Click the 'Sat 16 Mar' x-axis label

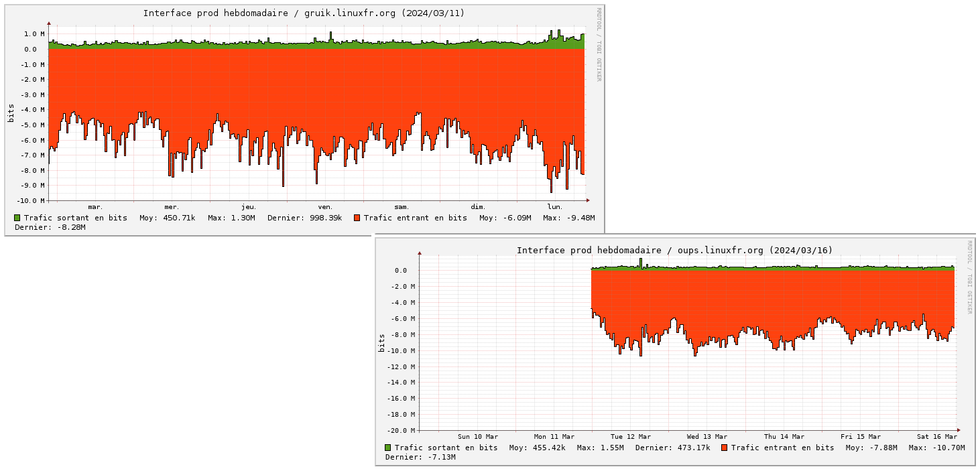coord(936,437)
